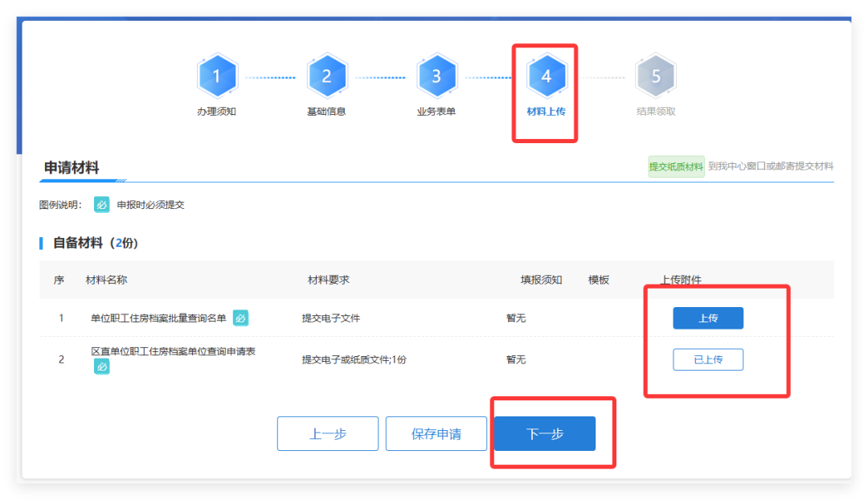Click 必 badge under 区直单位职工住房档案单位查询申请表
868x500 pixels.
[x=102, y=367]
